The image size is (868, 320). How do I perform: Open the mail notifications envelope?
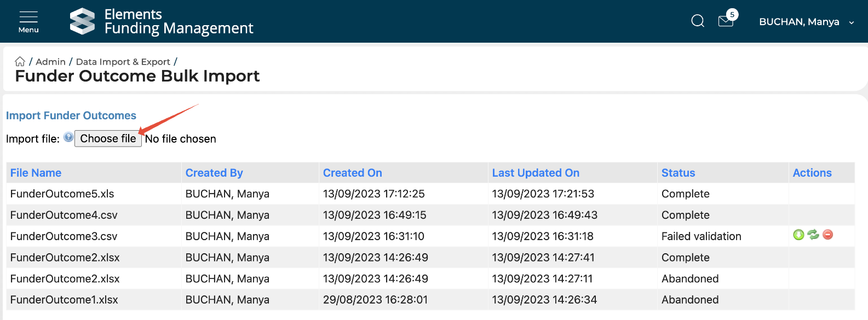tap(726, 21)
